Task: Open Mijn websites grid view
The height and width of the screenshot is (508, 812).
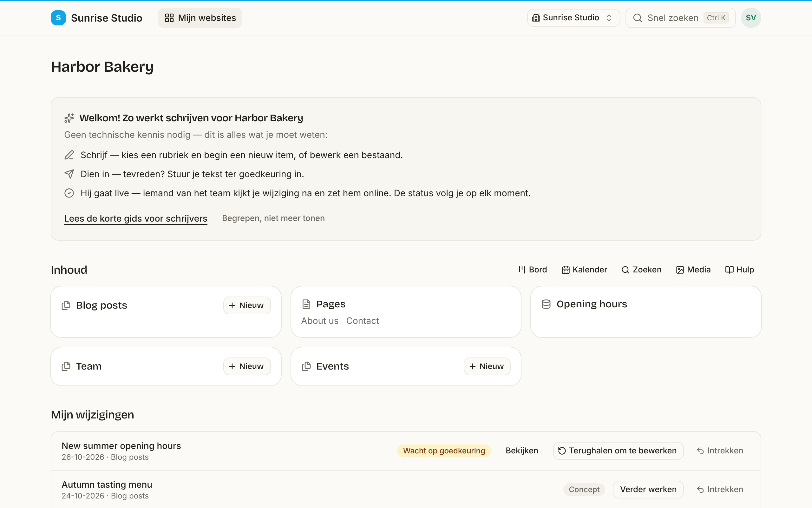Action: coord(200,18)
